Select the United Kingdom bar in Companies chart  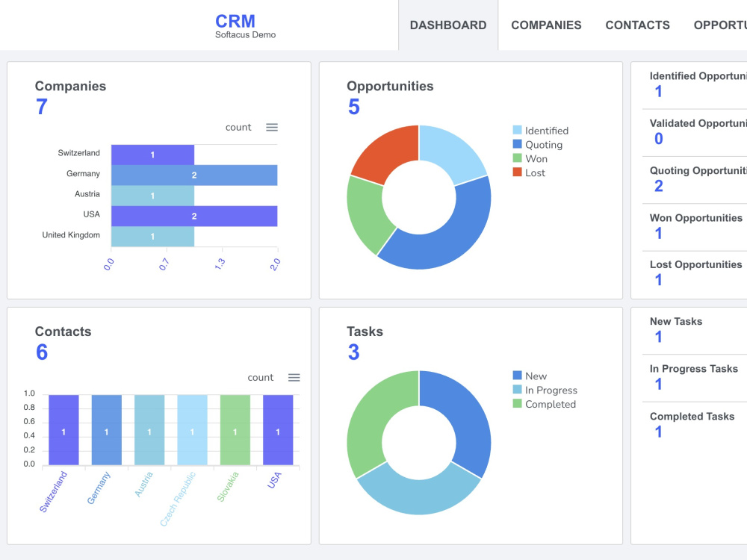152,237
